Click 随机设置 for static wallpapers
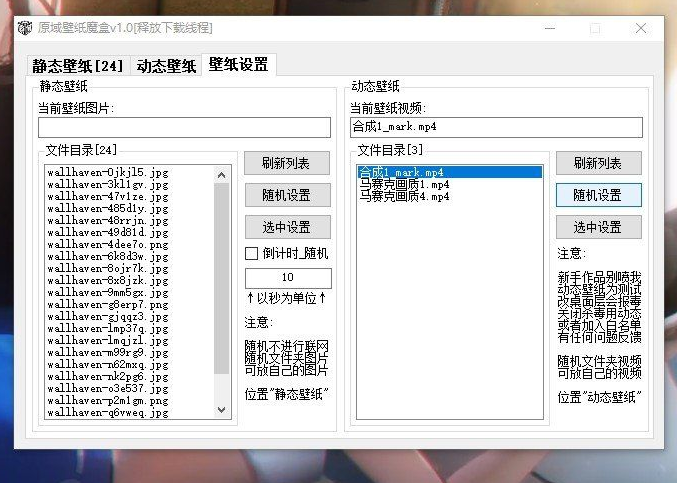Screen dimensions: 677x483 point(286,195)
